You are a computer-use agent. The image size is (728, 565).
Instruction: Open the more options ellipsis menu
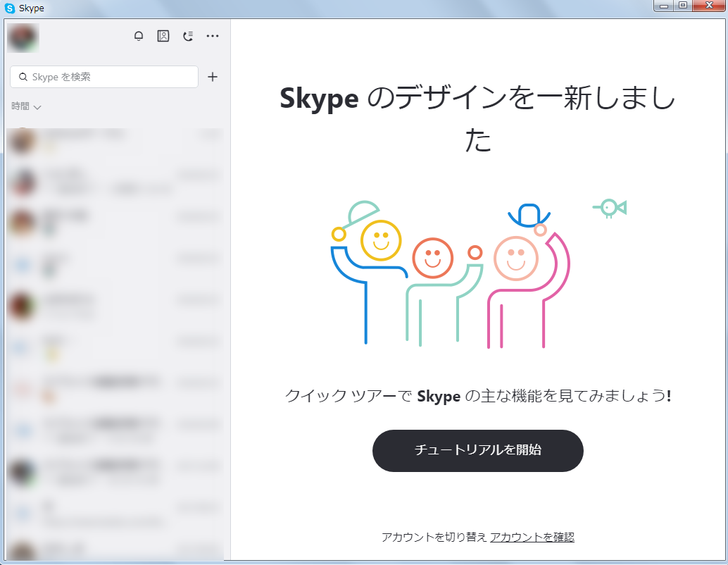click(x=213, y=36)
